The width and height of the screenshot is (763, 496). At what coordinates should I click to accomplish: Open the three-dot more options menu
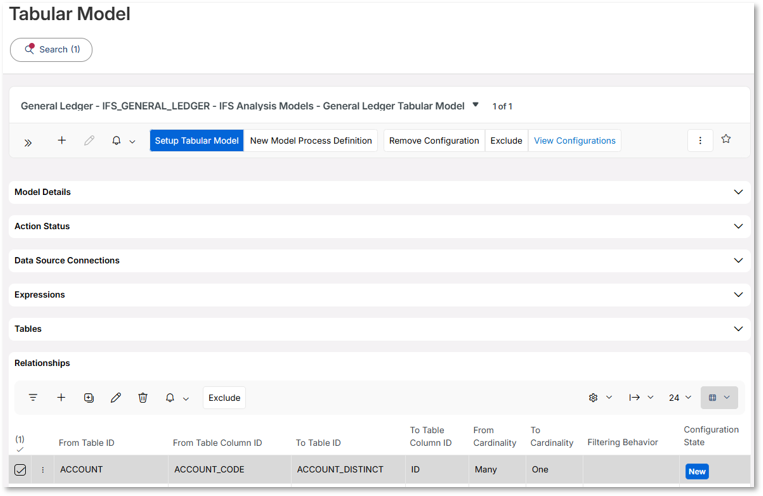(700, 141)
